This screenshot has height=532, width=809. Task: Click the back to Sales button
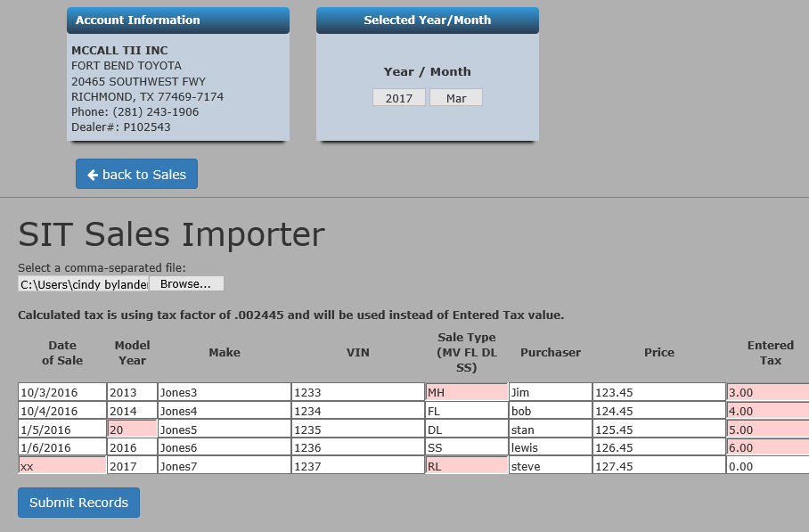136,174
